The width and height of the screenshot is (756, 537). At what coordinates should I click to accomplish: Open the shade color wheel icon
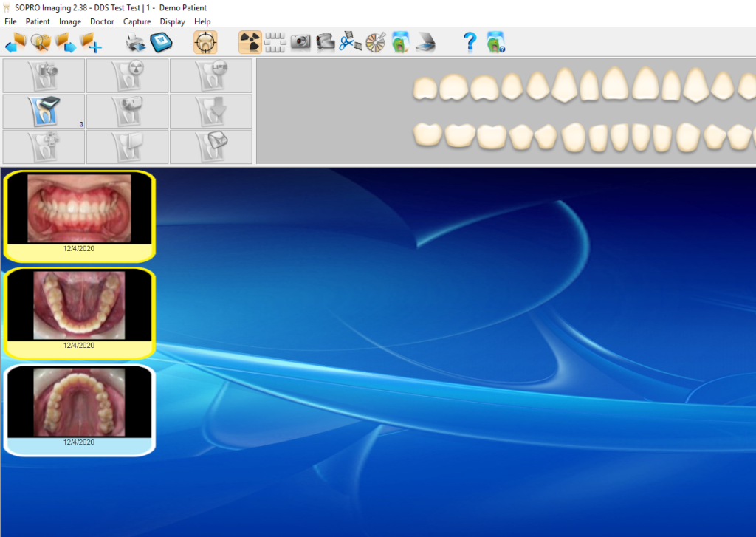(376, 42)
